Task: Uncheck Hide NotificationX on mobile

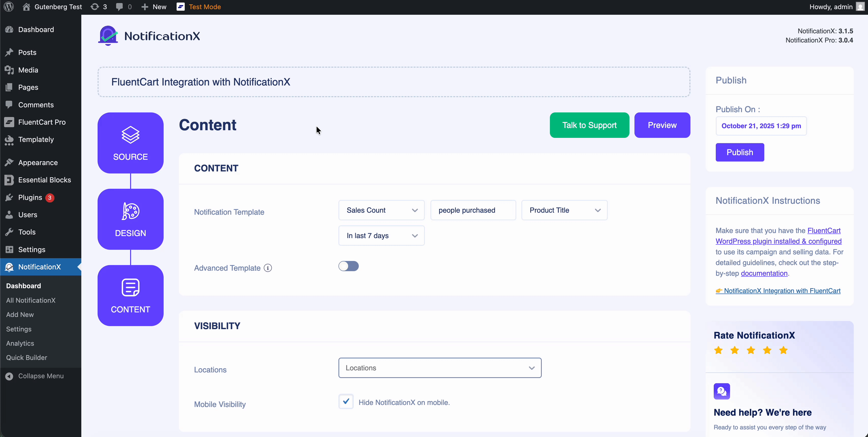Action: 346,402
